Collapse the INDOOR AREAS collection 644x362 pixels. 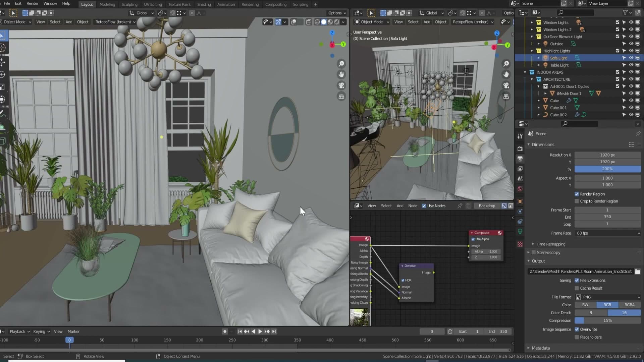(525, 72)
